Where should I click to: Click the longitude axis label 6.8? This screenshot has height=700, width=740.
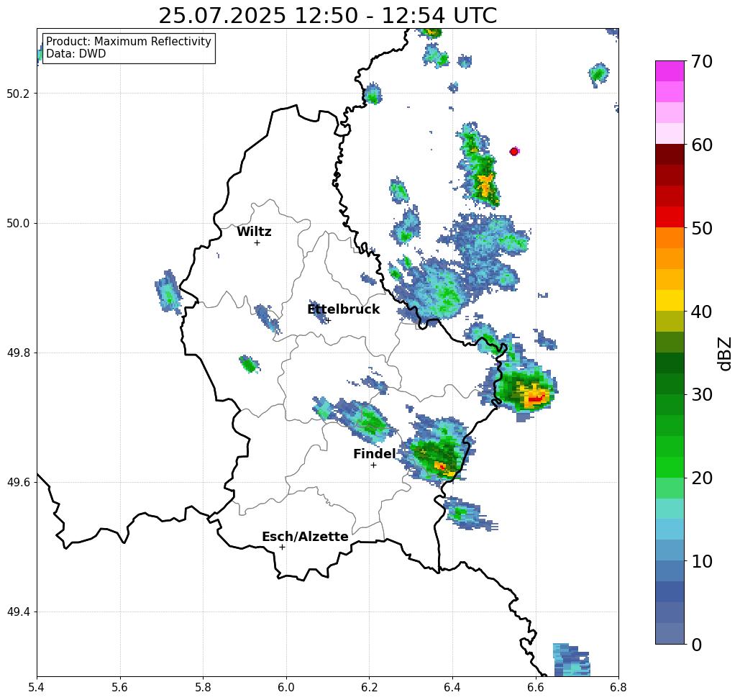point(618,687)
